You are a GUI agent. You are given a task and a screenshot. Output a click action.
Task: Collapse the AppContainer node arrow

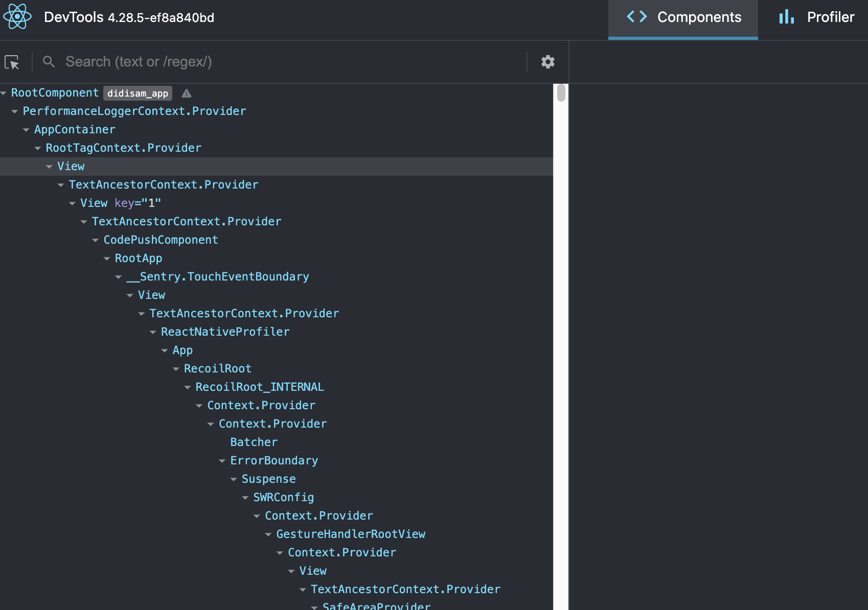27,130
